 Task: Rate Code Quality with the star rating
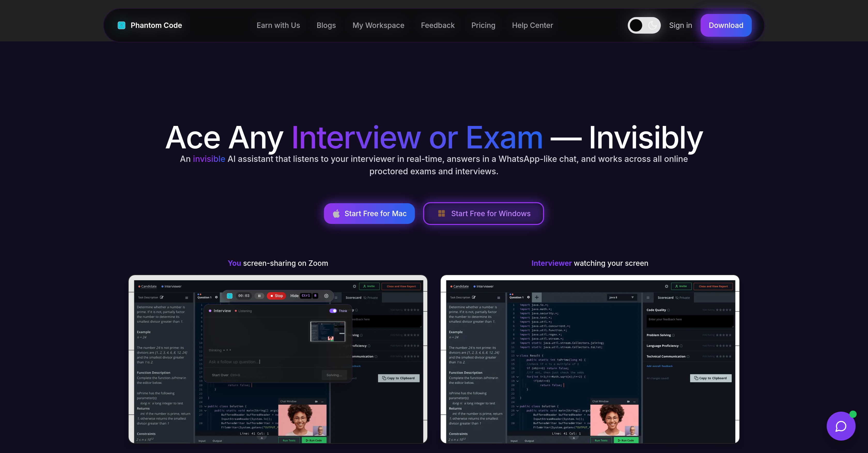[723, 310]
